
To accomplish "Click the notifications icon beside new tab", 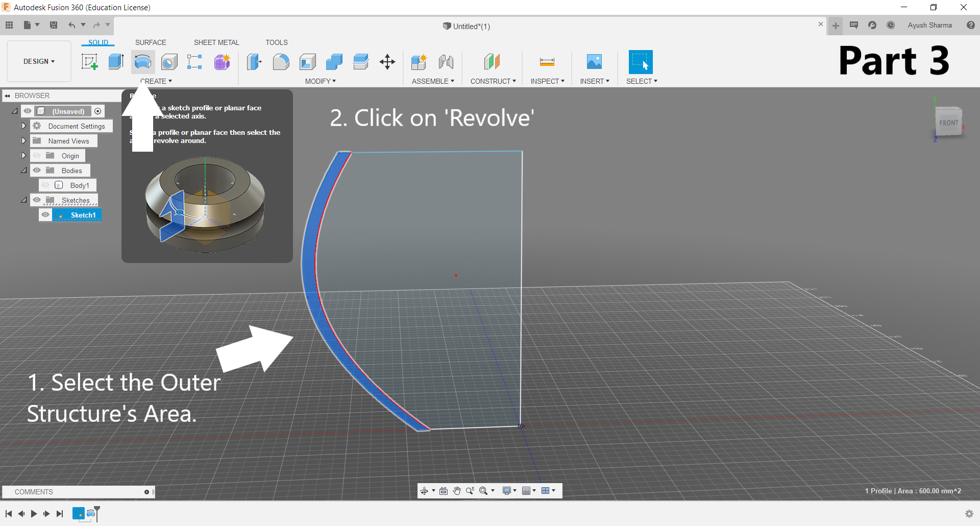I will pyautogui.click(x=854, y=25).
